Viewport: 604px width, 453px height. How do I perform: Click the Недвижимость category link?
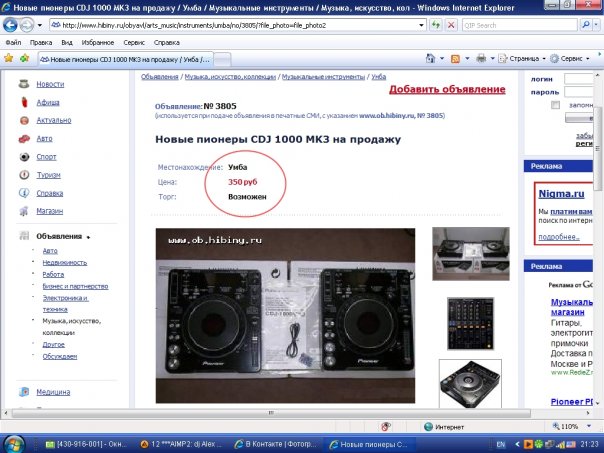tap(64, 262)
